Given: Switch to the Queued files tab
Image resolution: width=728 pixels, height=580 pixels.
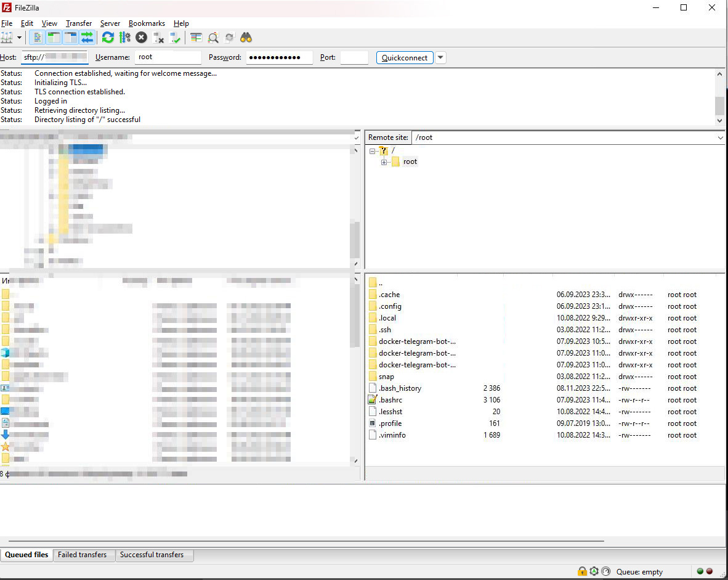Looking at the screenshot, I should 26,555.
